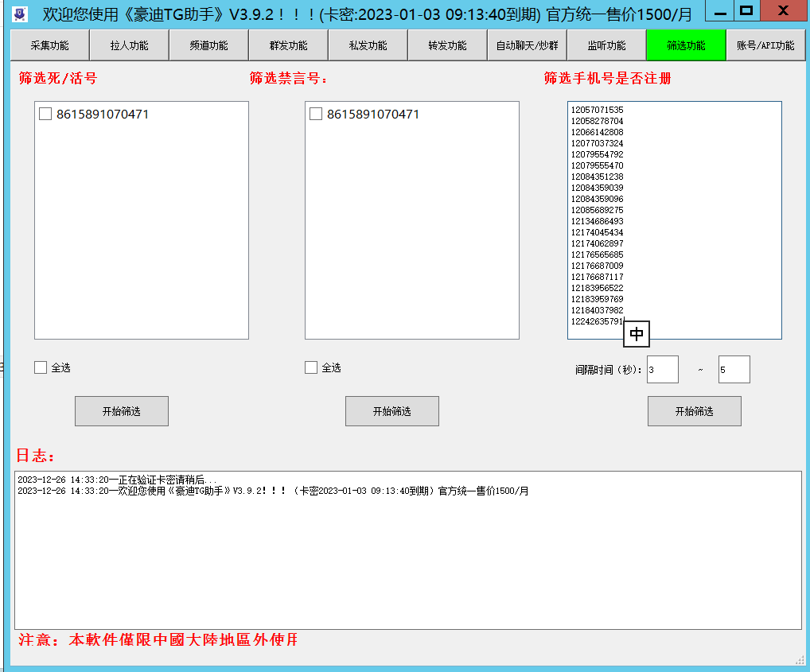Click phone number 12176565685
810x672 pixels.
[598, 254]
